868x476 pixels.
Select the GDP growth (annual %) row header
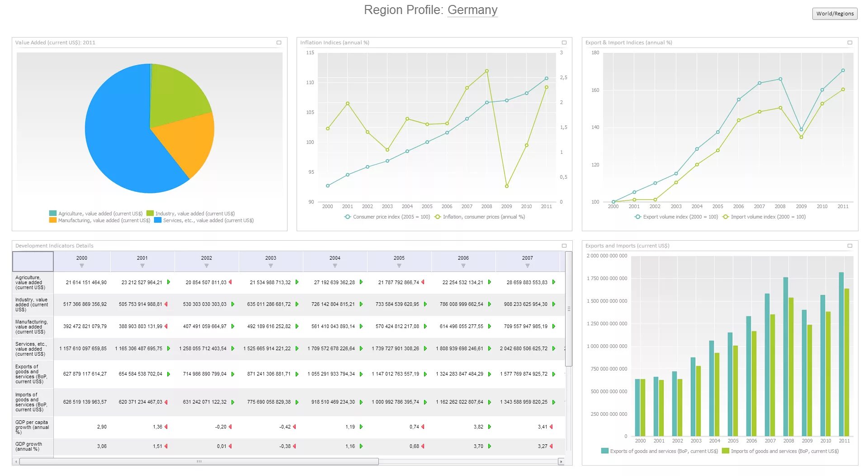[x=33, y=447]
